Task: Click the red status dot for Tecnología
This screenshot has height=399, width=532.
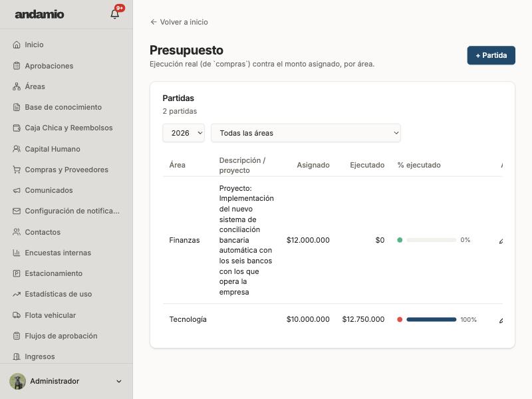Action: [400, 320]
